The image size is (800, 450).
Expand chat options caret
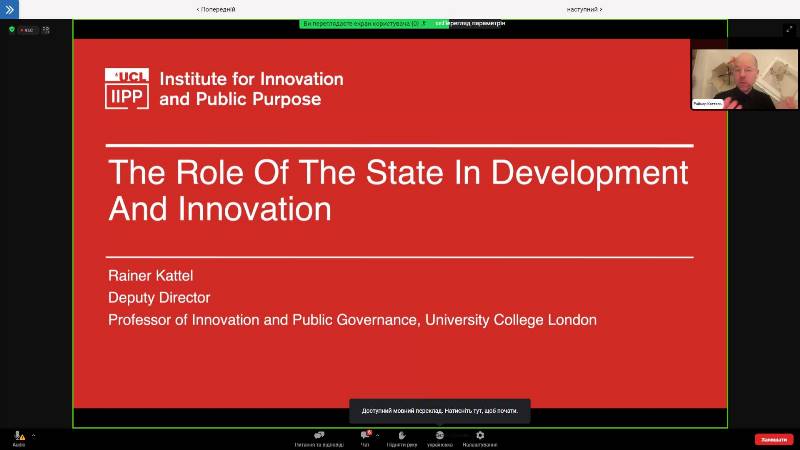[378, 435]
